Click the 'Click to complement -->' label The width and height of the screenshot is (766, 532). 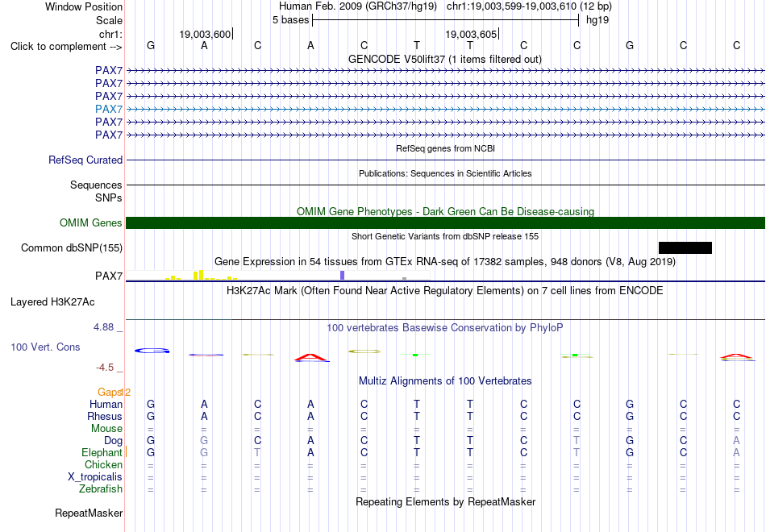[x=66, y=47]
